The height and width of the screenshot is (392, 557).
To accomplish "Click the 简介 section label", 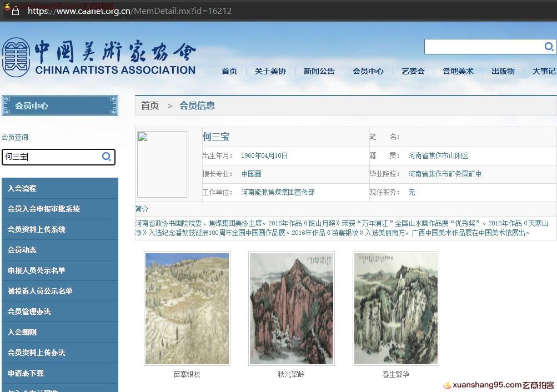I will (x=142, y=209).
